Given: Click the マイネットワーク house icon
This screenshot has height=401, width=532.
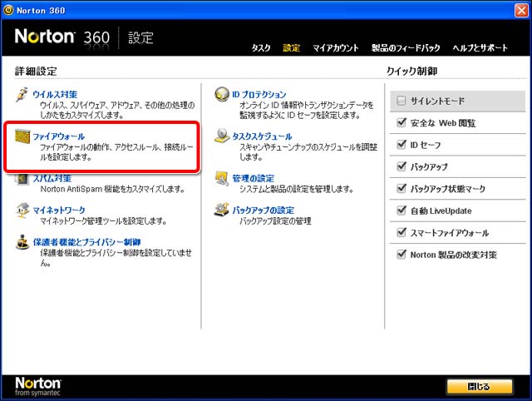Looking at the screenshot, I should (22, 210).
